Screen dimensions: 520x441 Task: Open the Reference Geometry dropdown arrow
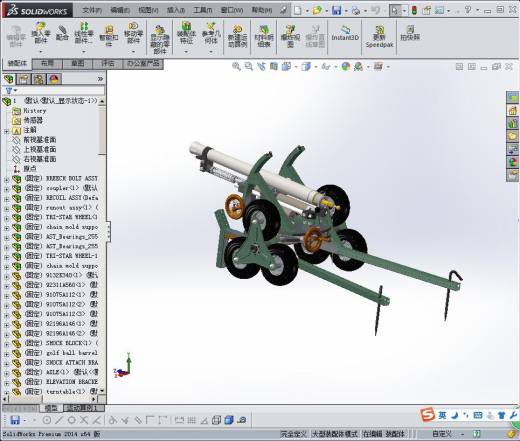[211, 52]
